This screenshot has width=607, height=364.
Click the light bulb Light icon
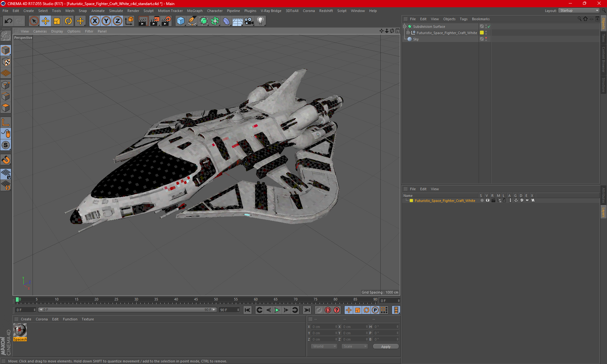pos(260,21)
